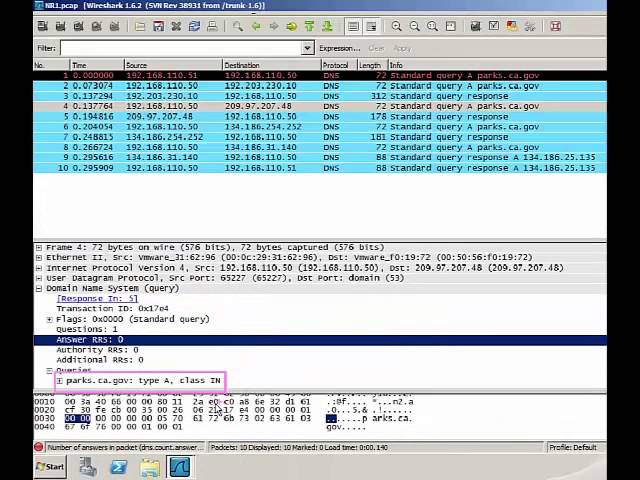Viewport: 640px width, 480px height.
Task: Expand User Datagram Protocol node
Action: (39, 278)
